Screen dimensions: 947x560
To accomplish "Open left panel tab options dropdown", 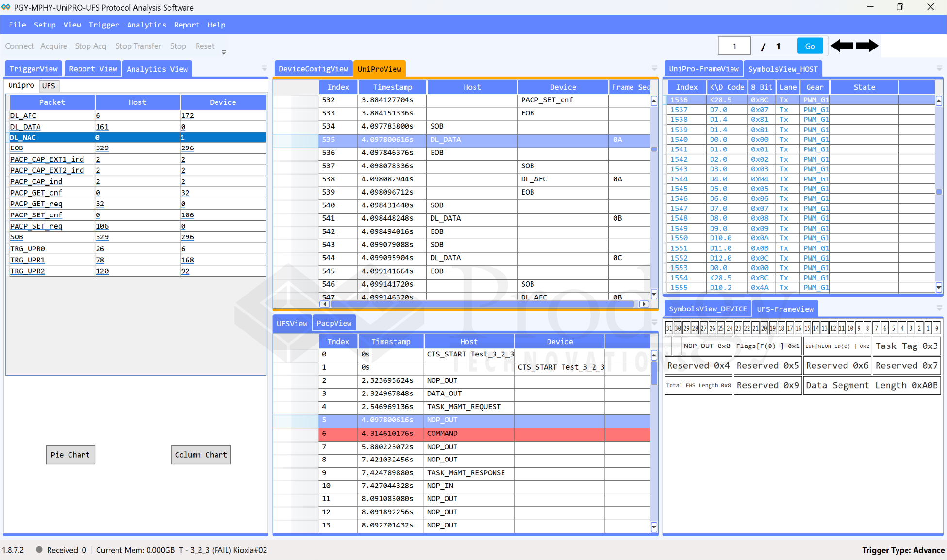I will (264, 68).
